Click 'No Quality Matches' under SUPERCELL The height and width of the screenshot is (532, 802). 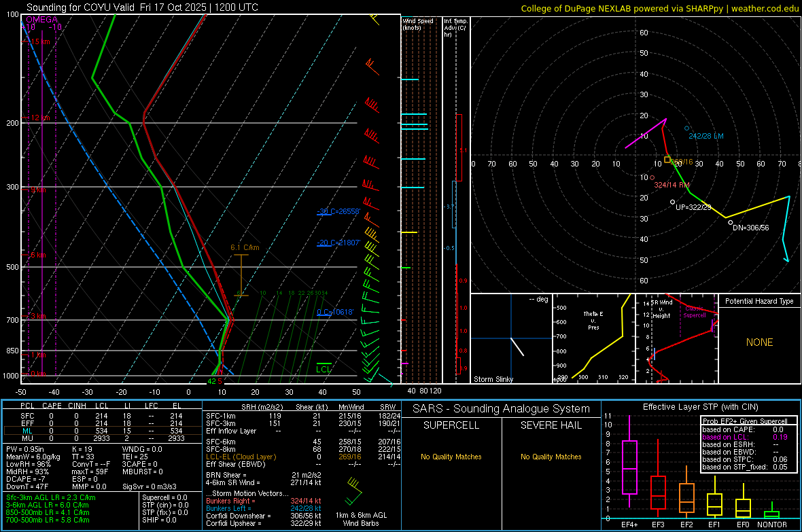point(451,457)
